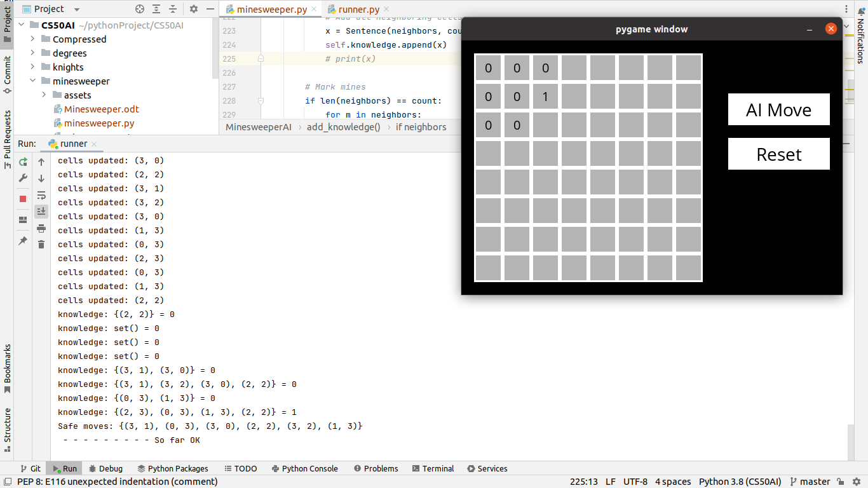
Task: Toggle scroll to end in Run console
Action: point(41,212)
